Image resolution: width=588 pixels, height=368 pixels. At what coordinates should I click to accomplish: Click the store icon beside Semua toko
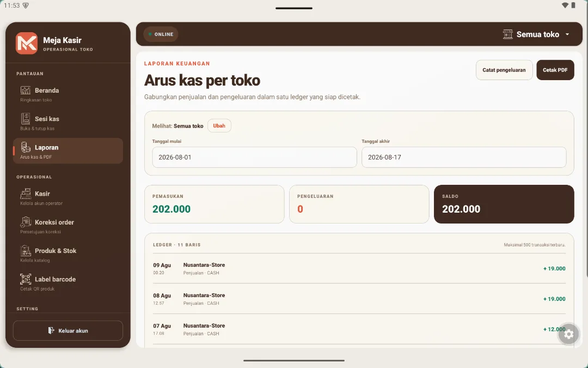coord(508,34)
